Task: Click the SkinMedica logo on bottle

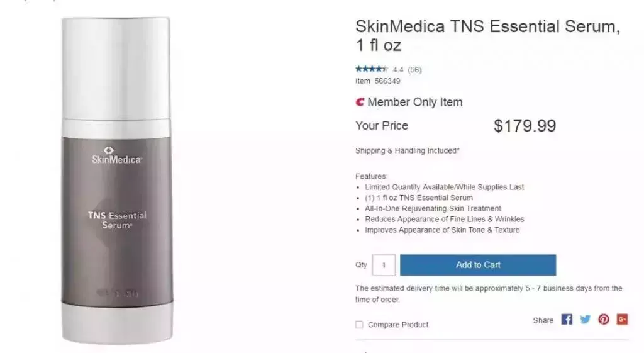Action: (x=116, y=155)
